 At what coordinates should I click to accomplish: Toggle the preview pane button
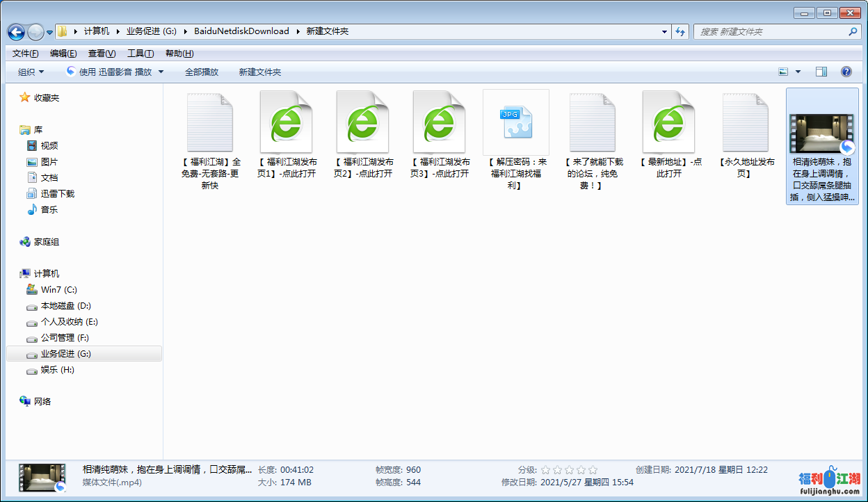[x=821, y=72]
